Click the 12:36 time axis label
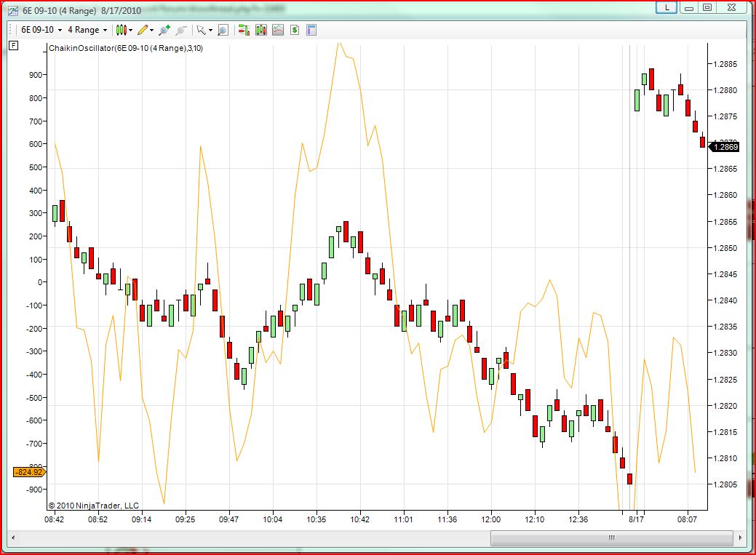The image size is (756, 555). pos(578,519)
